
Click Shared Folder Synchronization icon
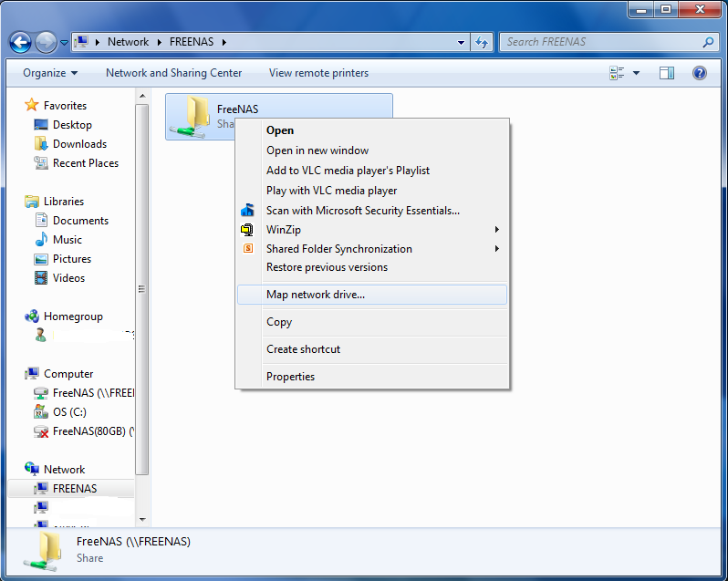click(248, 248)
